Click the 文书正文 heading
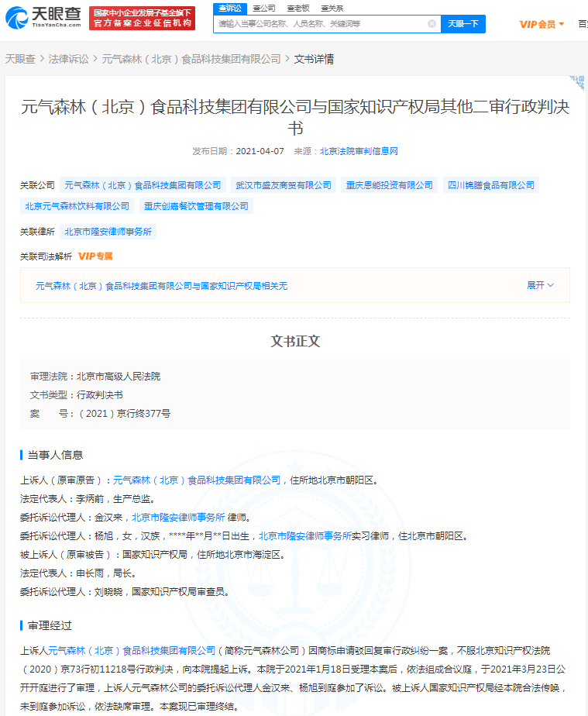The height and width of the screenshot is (716, 588). [295, 341]
